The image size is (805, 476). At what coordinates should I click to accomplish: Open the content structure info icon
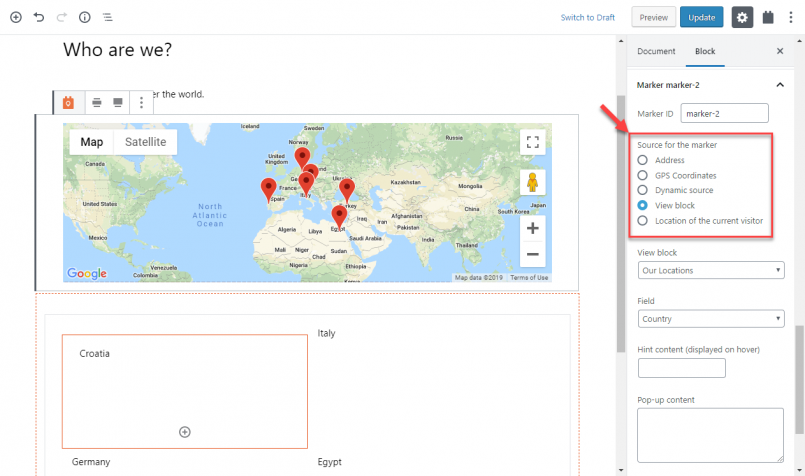(x=85, y=17)
